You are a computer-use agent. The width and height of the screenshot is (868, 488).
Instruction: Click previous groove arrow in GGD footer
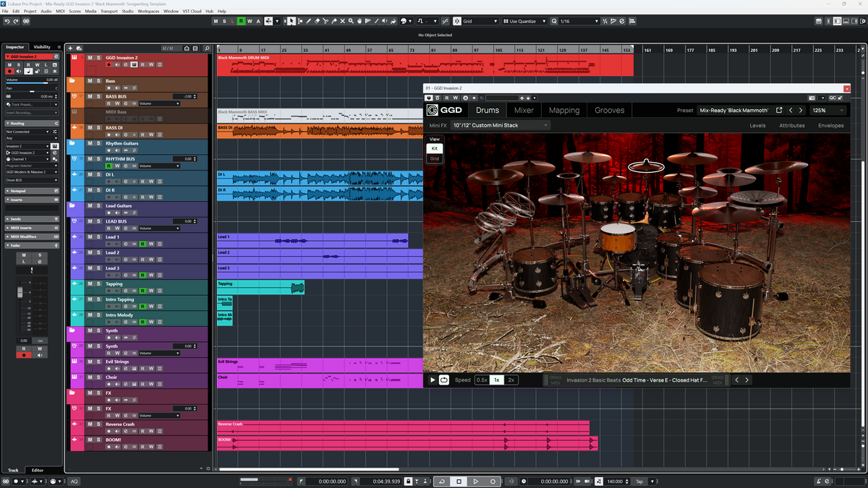(737, 380)
